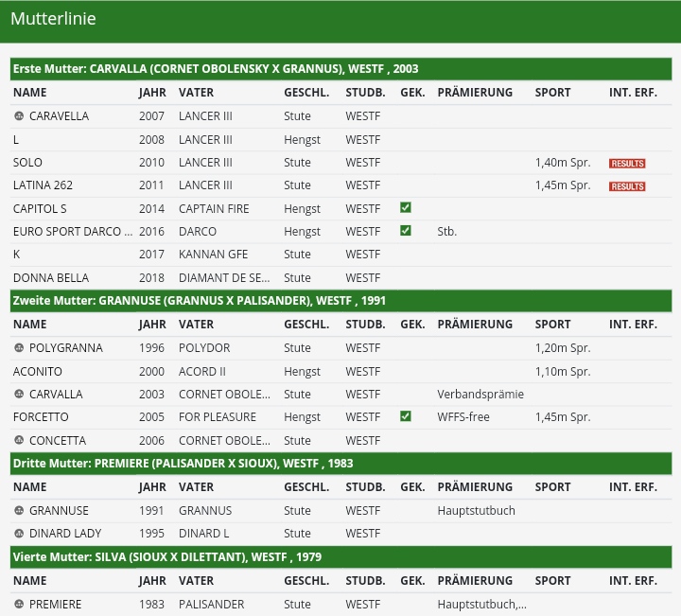Open the RESULTS badge for SOLO
This screenshot has height=616, width=681.
point(627,164)
